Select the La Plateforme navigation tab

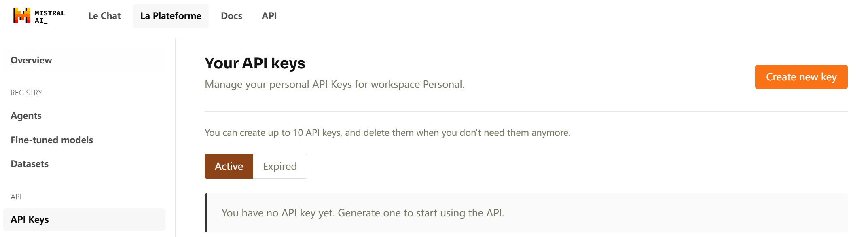(171, 16)
